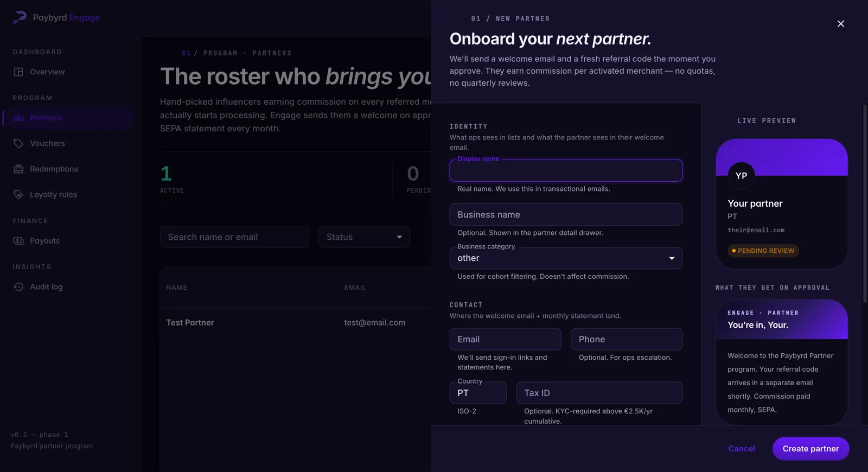Click the Country field showing PT
This screenshot has height=472, width=868.
coord(478,393)
